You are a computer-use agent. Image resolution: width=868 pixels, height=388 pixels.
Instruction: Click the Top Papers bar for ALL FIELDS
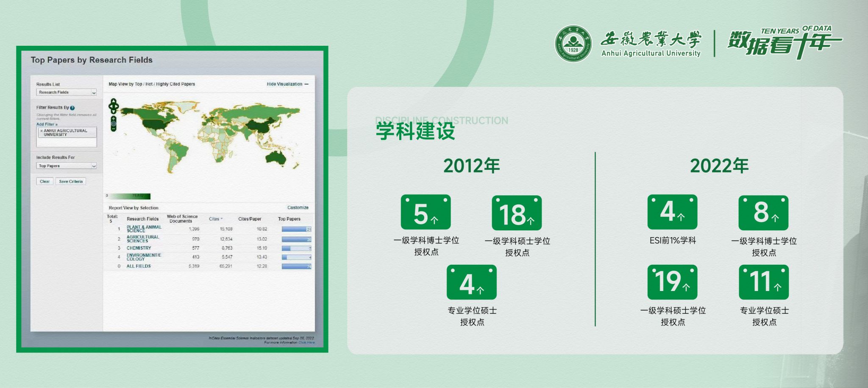296,266
